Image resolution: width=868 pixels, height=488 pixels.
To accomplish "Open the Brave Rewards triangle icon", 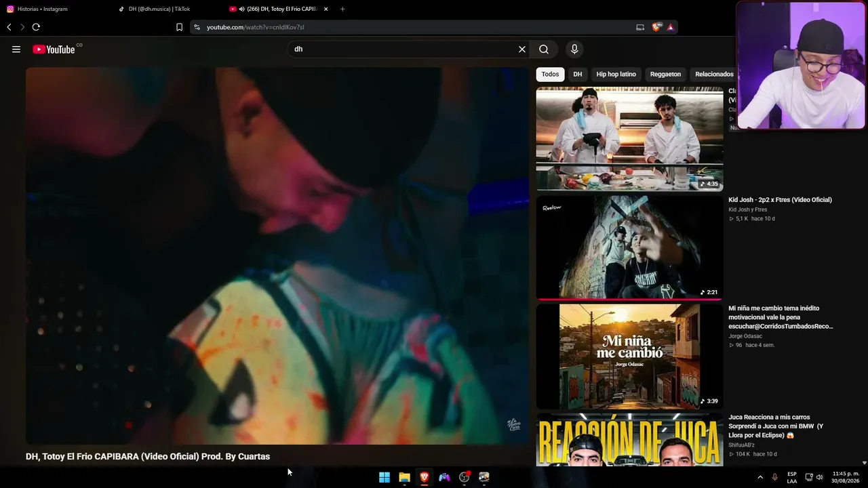I will (x=670, y=27).
